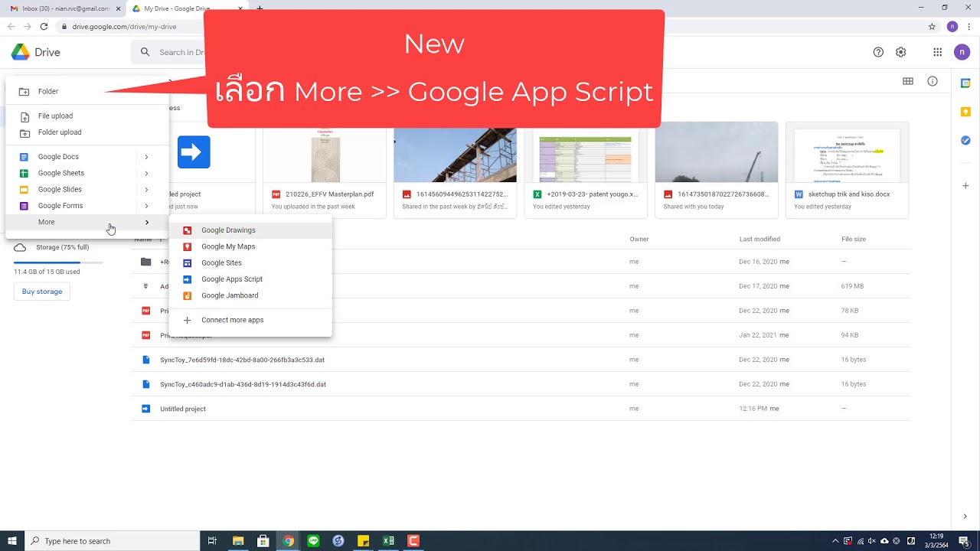Click Windows taskbar search box
The height and width of the screenshot is (551, 980).
113,541
